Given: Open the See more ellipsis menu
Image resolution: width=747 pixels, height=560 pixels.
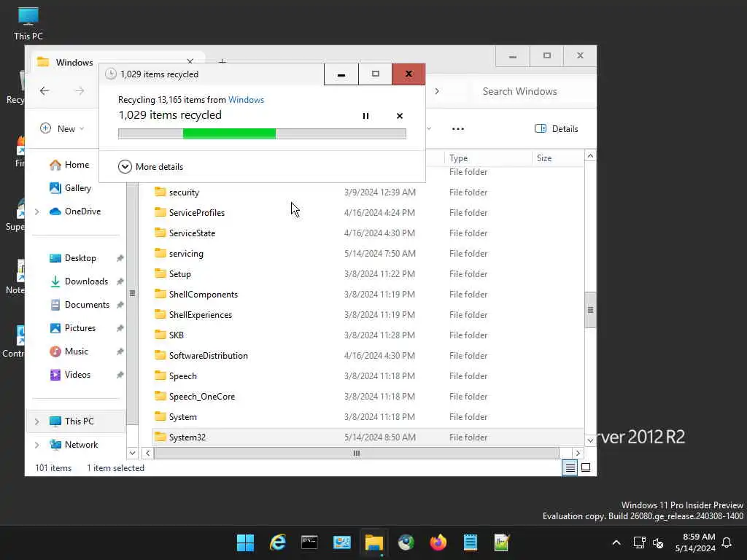Looking at the screenshot, I should (x=458, y=128).
